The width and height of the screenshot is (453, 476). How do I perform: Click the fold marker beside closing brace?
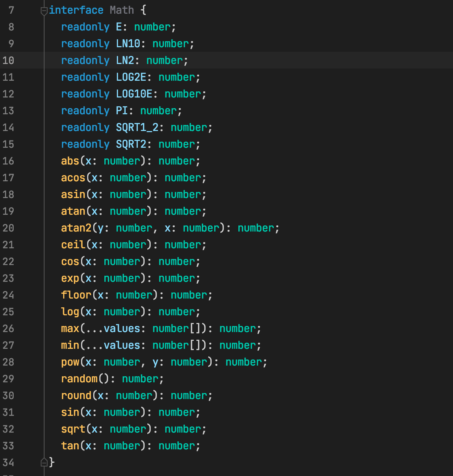(43, 463)
